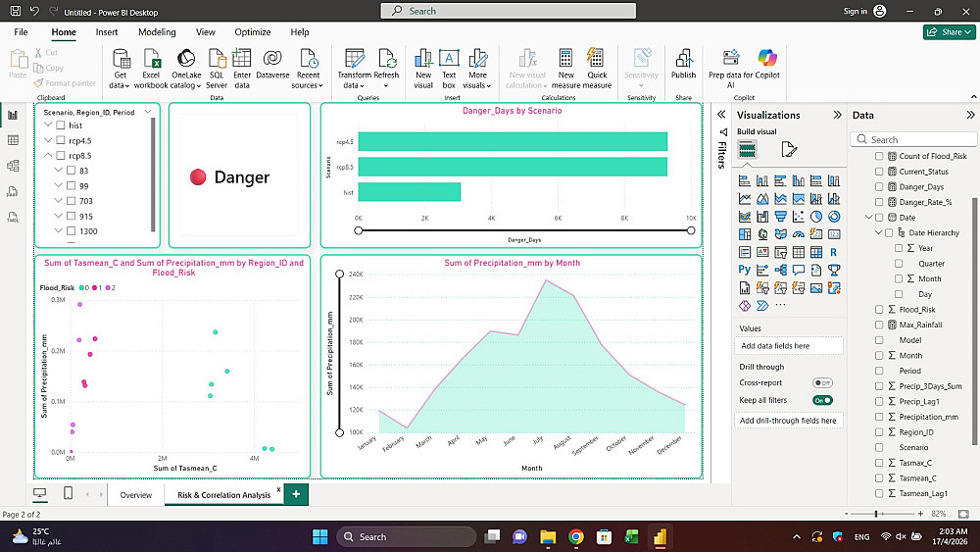Screen dimensions: 980x552
Task: Collapse the rcp8.5 tree node
Action: 48,155
